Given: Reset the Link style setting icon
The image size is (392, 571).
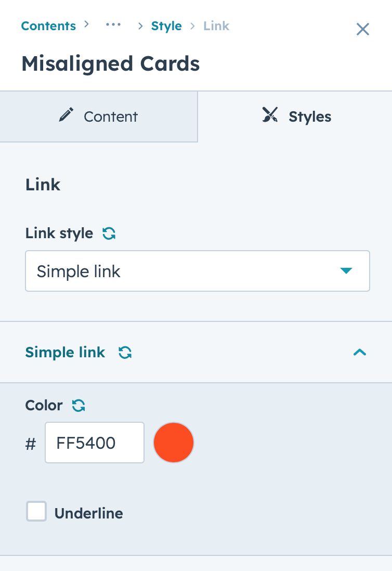Looking at the screenshot, I should [x=109, y=233].
